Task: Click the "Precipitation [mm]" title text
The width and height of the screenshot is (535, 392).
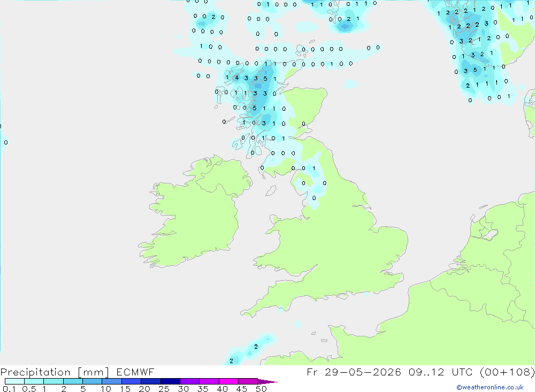Action: click(x=55, y=372)
